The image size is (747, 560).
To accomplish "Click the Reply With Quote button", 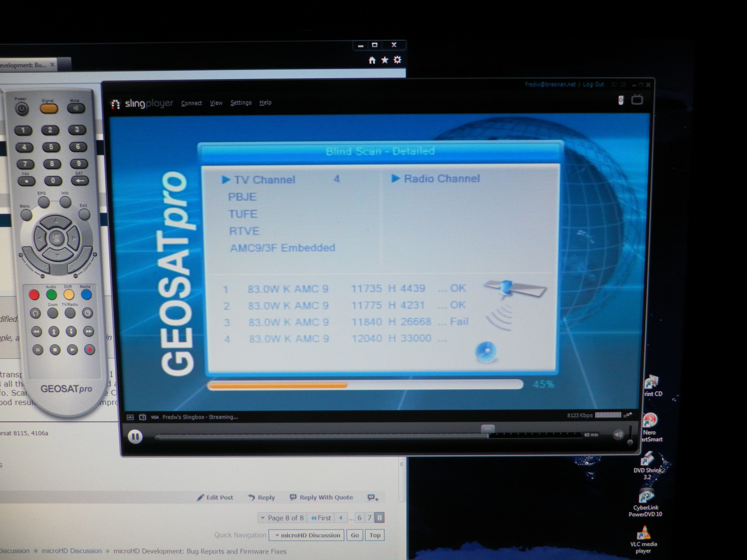I will point(321,497).
